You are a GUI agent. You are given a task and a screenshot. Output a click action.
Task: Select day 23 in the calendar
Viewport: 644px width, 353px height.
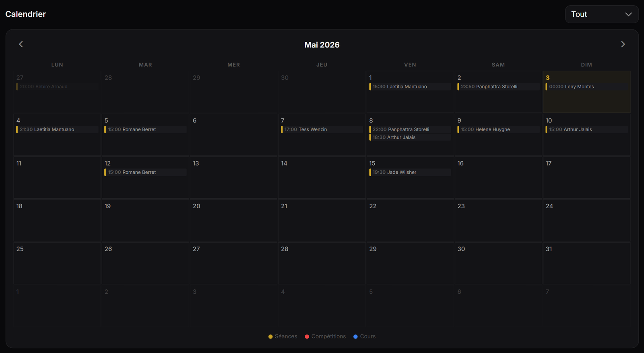click(x=498, y=220)
